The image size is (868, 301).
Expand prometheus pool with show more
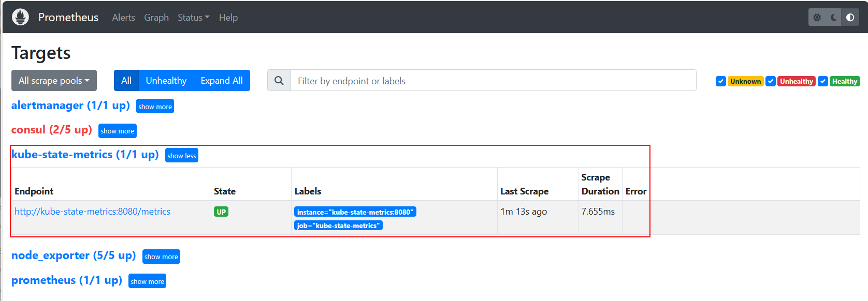point(147,281)
